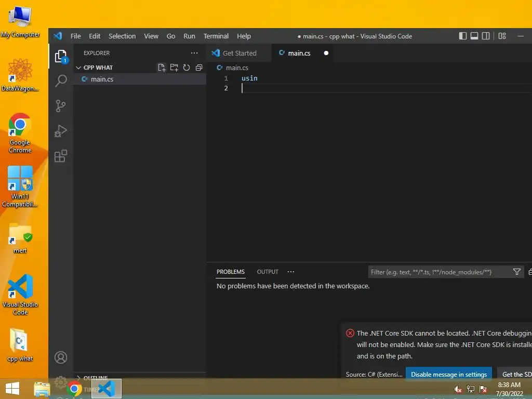The image size is (532, 399).
Task: Open the Search view icon
Action: [x=61, y=81]
